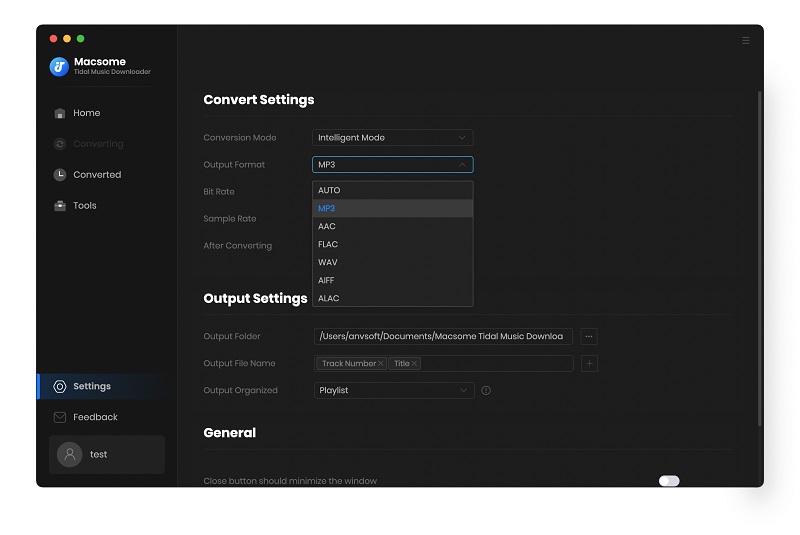The image size is (800, 535).
Task: Click the After Converting label
Action: pyautogui.click(x=238, y=246)
